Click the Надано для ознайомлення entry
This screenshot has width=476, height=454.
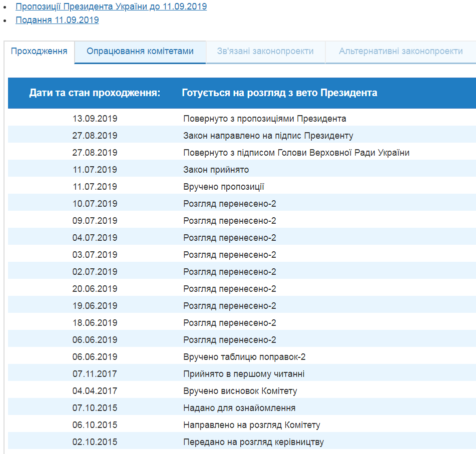[239, 408]
